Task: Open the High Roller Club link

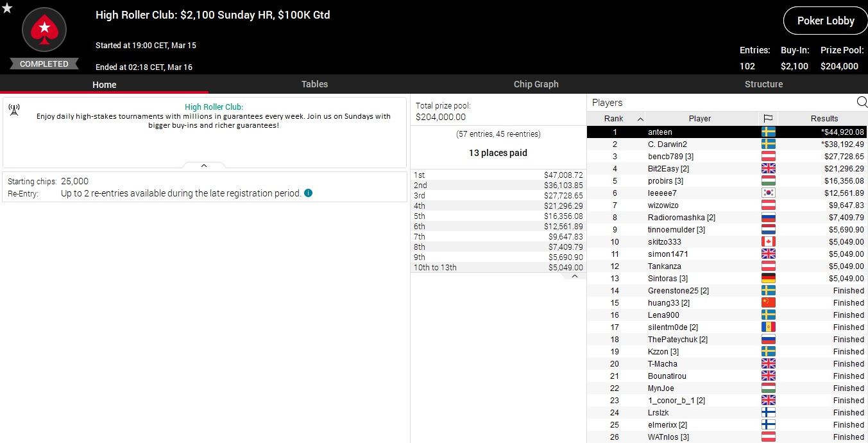Action: click(214, 107)
